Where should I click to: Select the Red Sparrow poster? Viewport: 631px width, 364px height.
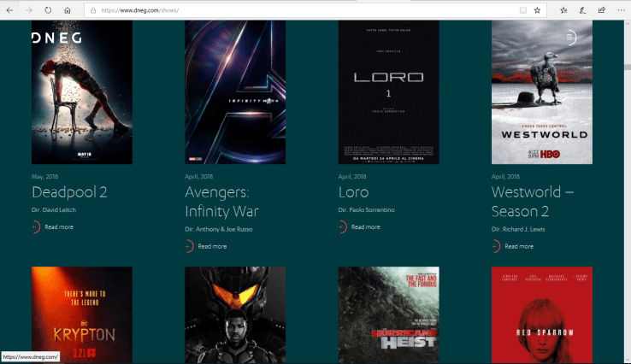[541, 314]
